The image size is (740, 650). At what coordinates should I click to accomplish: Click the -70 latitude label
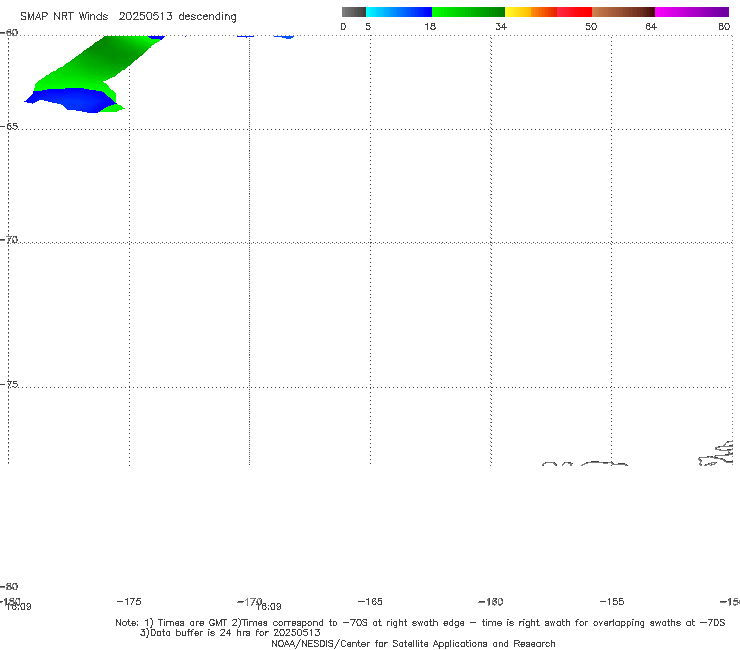pyautogui.click(x=9, y=240)
